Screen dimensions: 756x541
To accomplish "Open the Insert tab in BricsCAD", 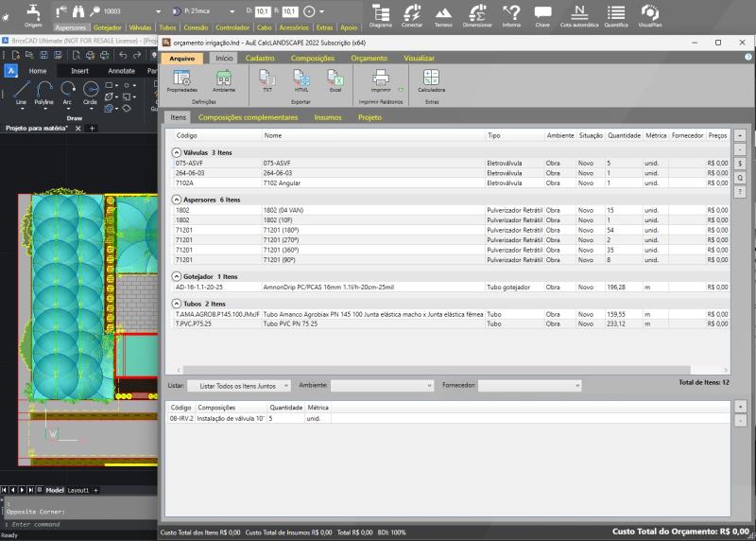I will click(x=79, y=71).
